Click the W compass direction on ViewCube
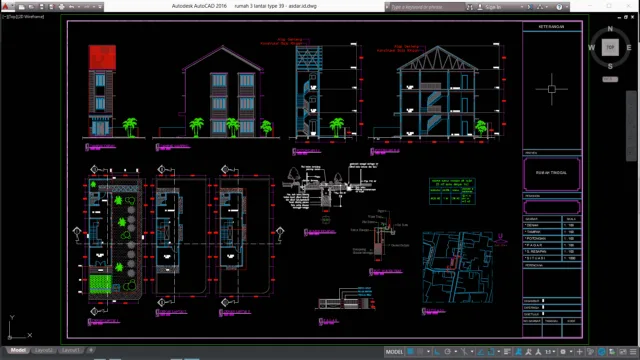The width and height of the screenshot is (640, 360). click(x=591, y=48)
